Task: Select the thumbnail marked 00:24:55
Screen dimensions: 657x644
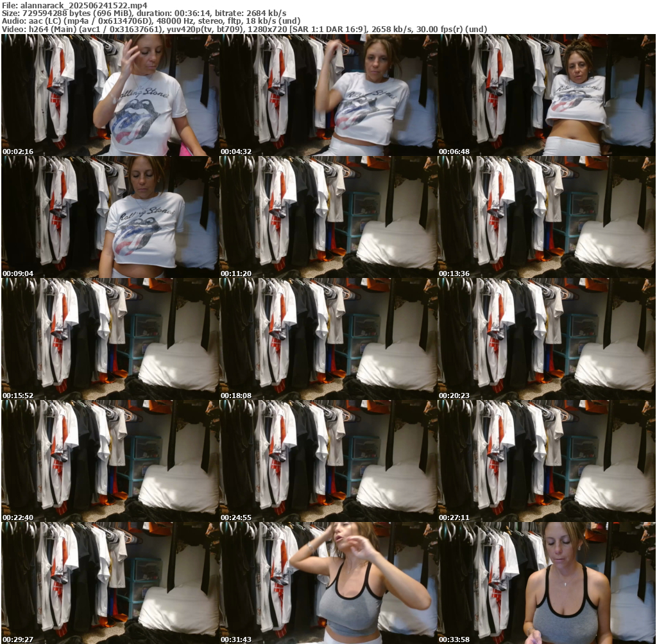Action: 328,461
